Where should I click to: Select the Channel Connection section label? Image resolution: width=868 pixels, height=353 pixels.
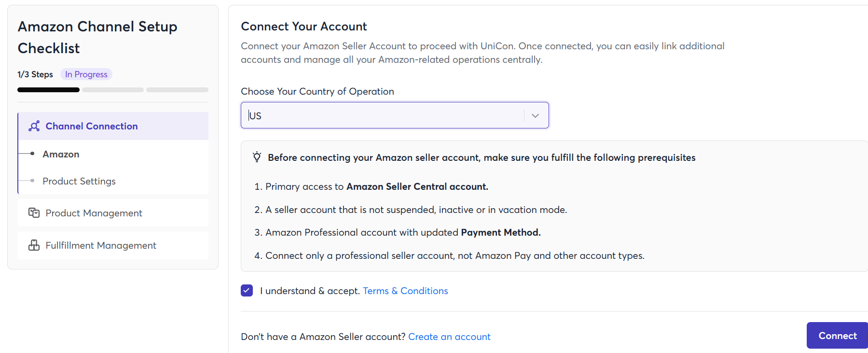pyautogui.click(x=92, y=126)
